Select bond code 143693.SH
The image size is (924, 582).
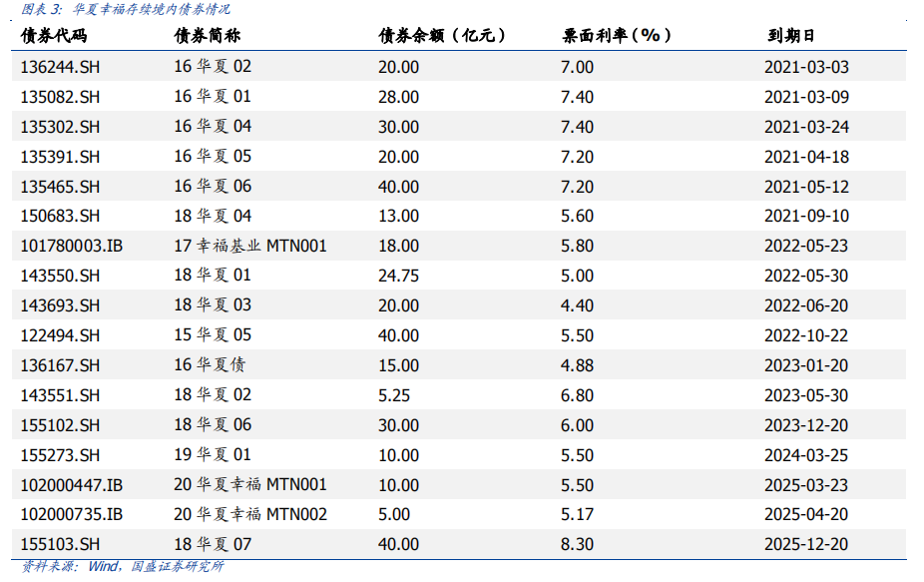(60, 306)
